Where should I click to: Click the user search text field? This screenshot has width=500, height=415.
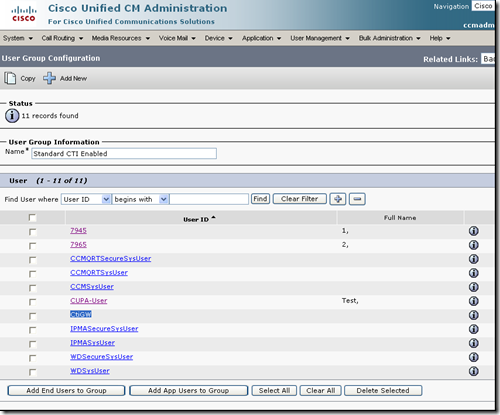coord(209,199)
